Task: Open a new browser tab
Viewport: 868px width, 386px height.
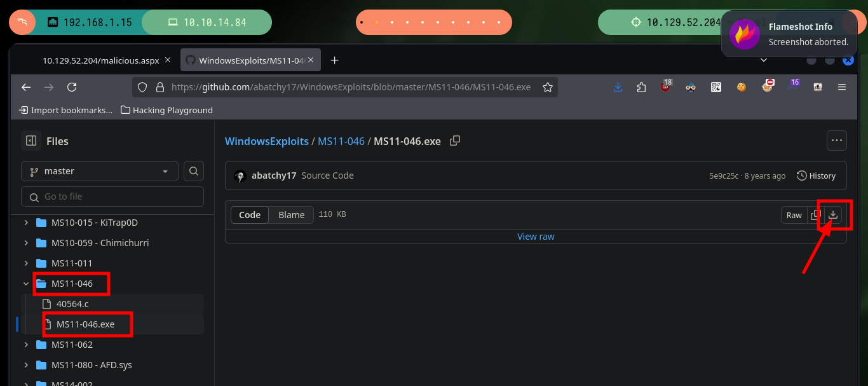Action: 335,60
